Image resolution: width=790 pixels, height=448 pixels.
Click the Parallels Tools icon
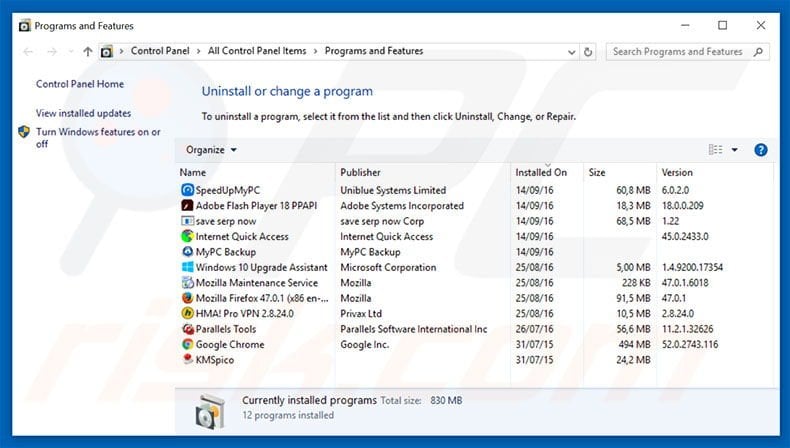187,329
